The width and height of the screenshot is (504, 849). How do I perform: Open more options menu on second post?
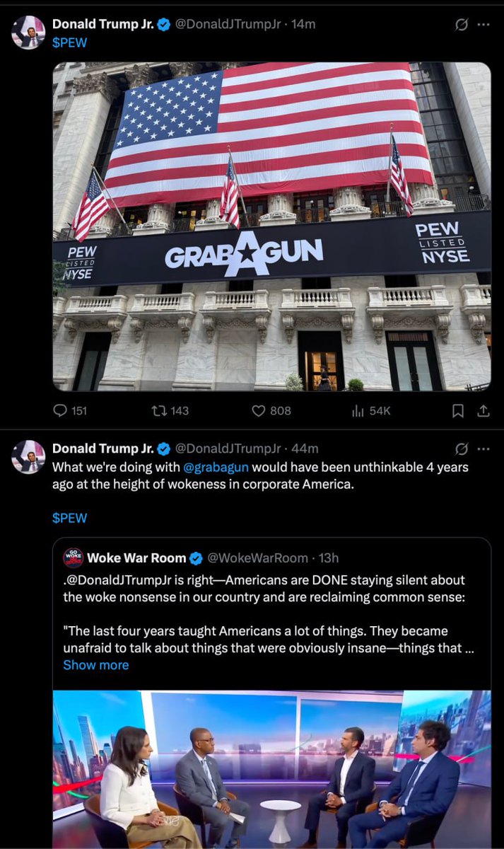pos(484,449)
